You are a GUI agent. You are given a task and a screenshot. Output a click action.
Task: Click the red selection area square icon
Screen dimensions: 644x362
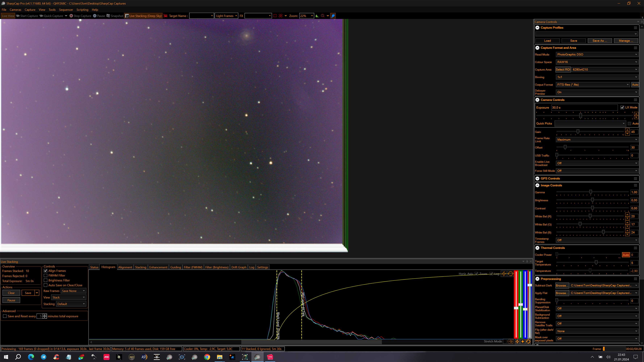point(275,16)
